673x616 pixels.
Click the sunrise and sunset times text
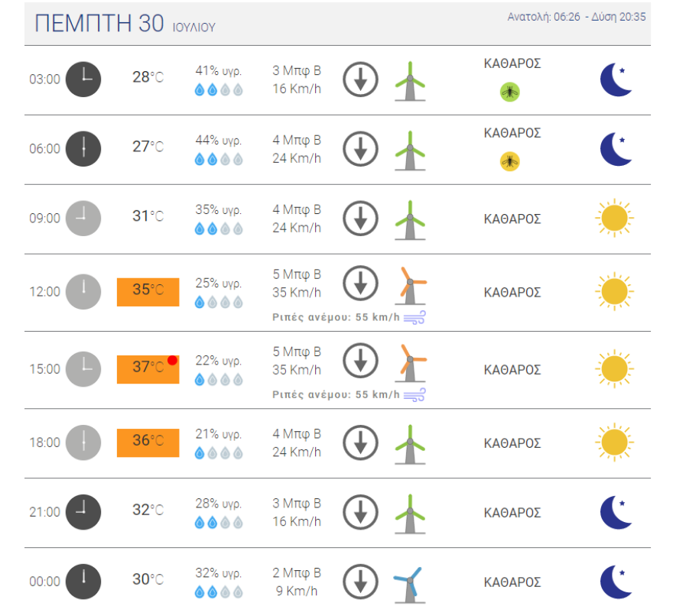(577, 17)
